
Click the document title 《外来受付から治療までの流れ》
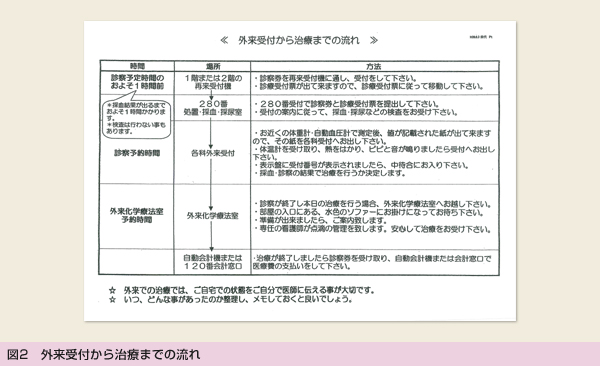pyautogui.click(x=299, y=40)
